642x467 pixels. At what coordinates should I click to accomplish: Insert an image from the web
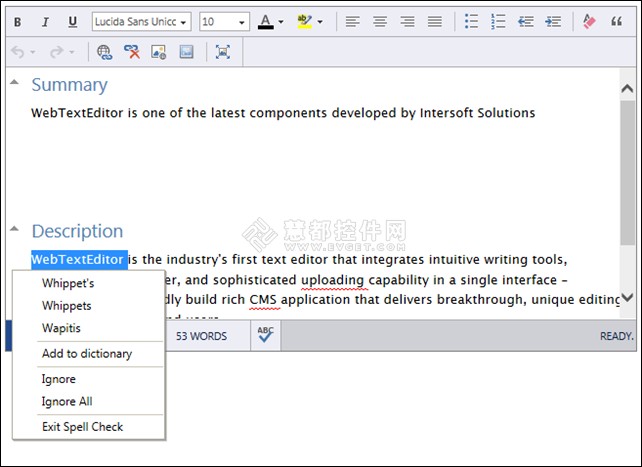pos(158,52)
